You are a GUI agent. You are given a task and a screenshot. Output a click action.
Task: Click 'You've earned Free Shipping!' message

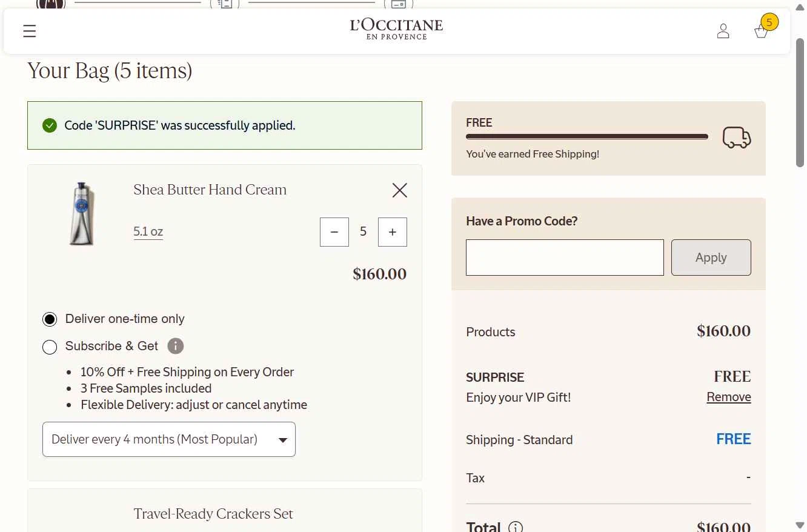point(533,154)
